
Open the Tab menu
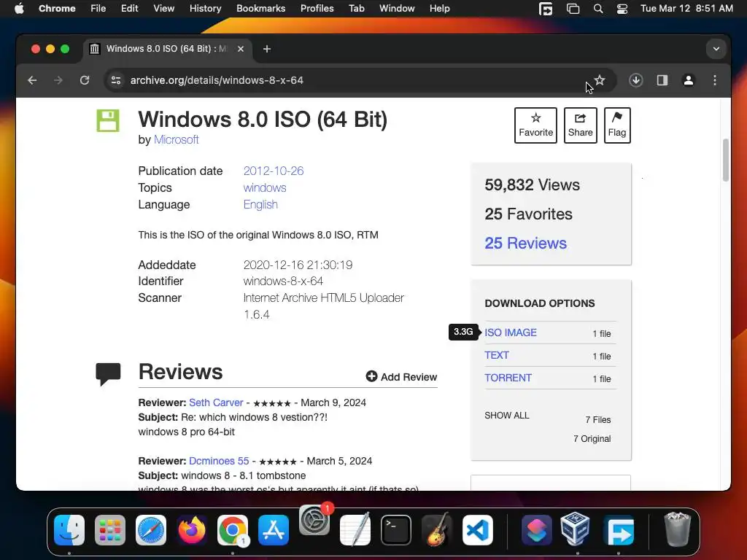pos(356,9)
